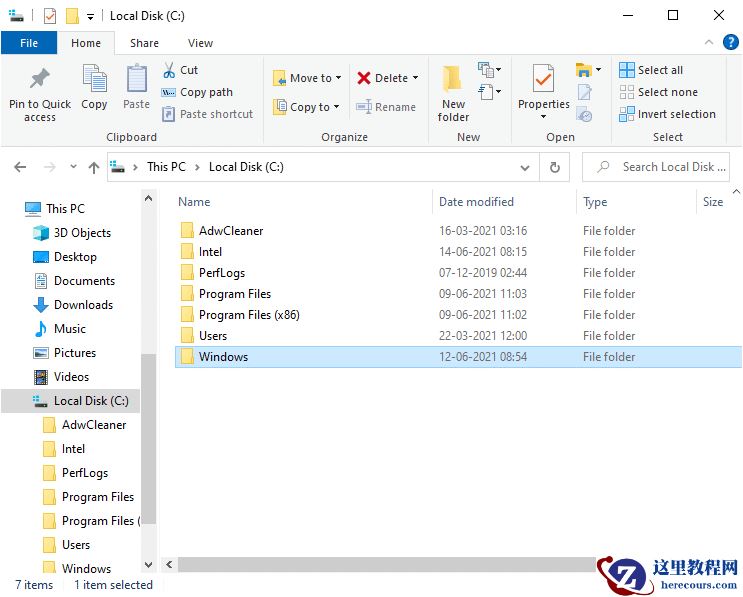Click Select none in ribbon

point(659,92)
